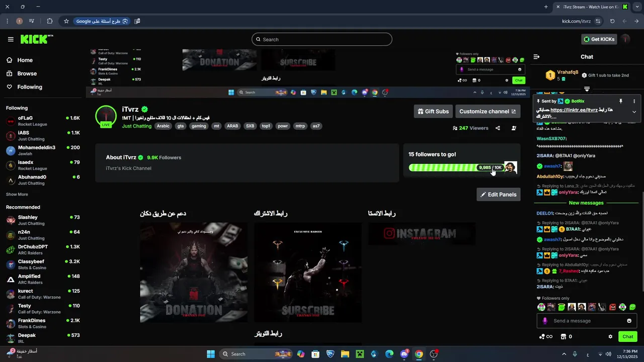Open the Chrome profile avatar
The width and height of the screenshot is (644, 362).
pos(19,21)
